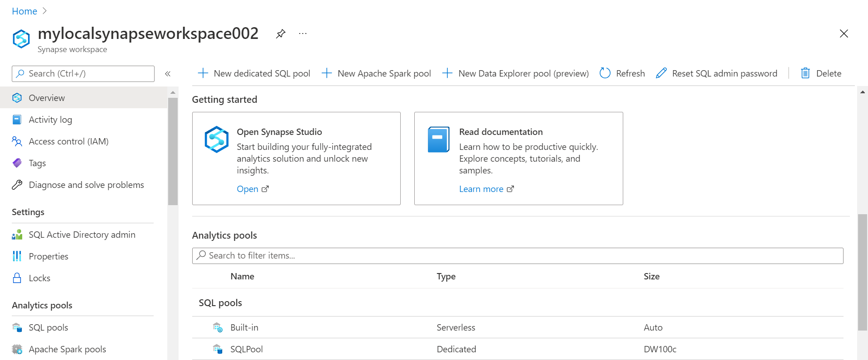Click the Properties bars icon
This screenshot has height=360, width=868.
click(x=17, y=256)
